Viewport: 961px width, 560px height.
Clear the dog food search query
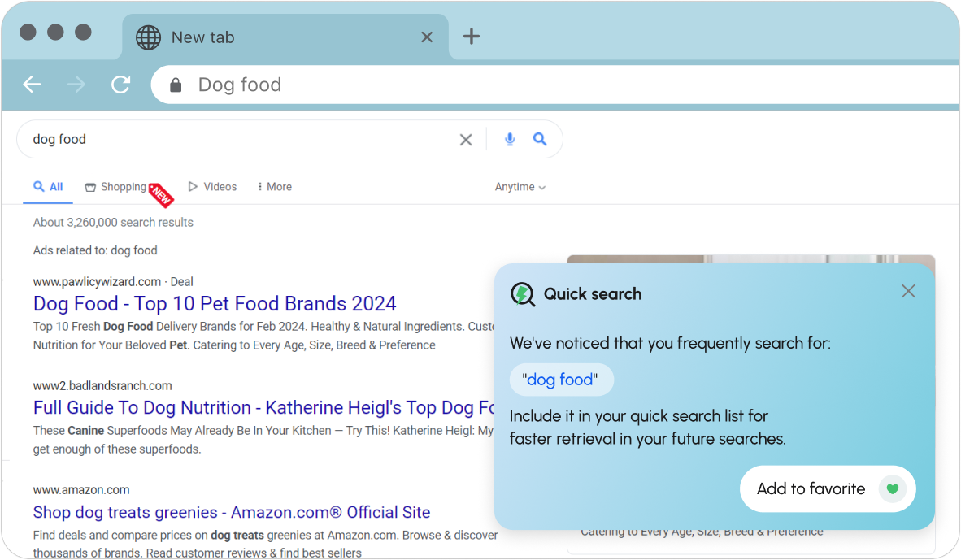tap(466, 140)
